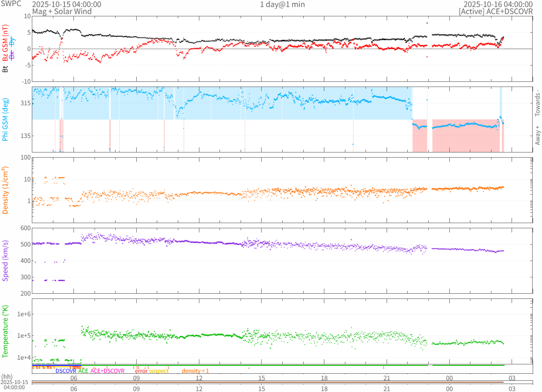542x392 pixels.
Task: Click the Phi GSM (deg) axis label
Action: [6, 119]
